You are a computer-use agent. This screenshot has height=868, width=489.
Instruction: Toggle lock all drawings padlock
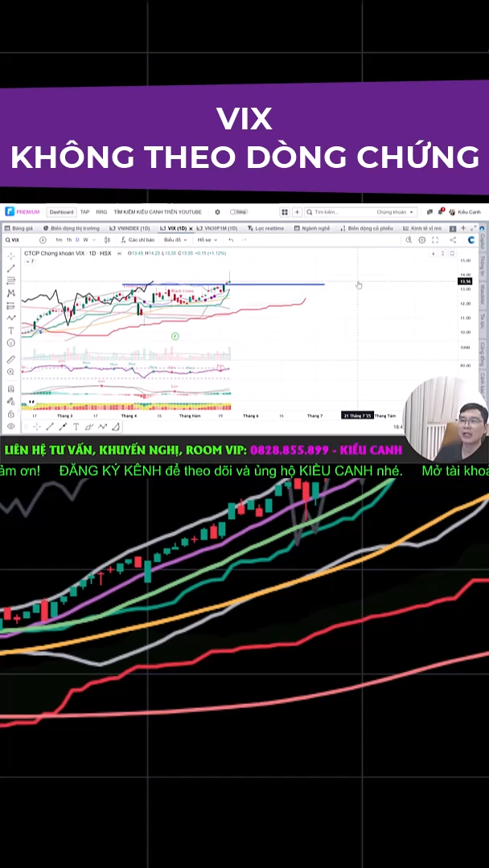(x=11, y=414)
